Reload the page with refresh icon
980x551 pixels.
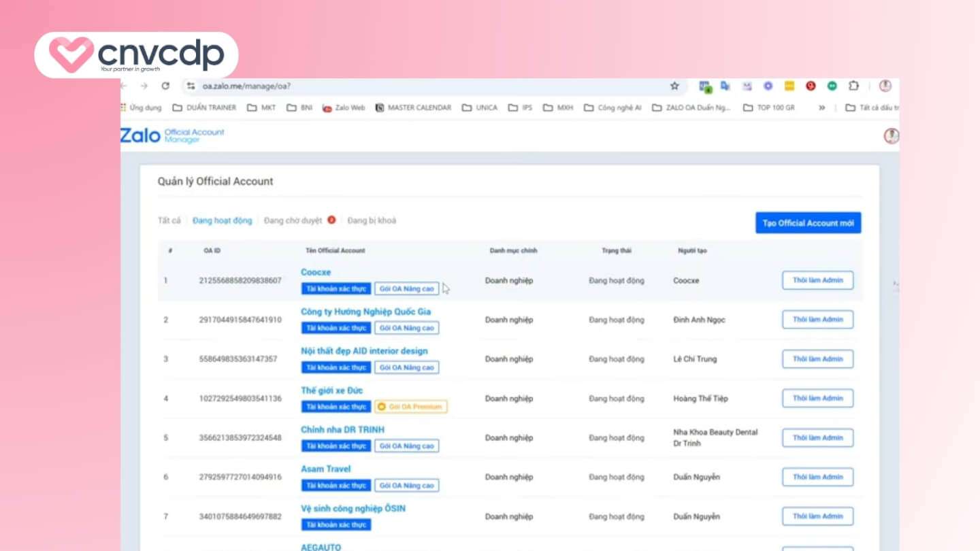point(165,86)
